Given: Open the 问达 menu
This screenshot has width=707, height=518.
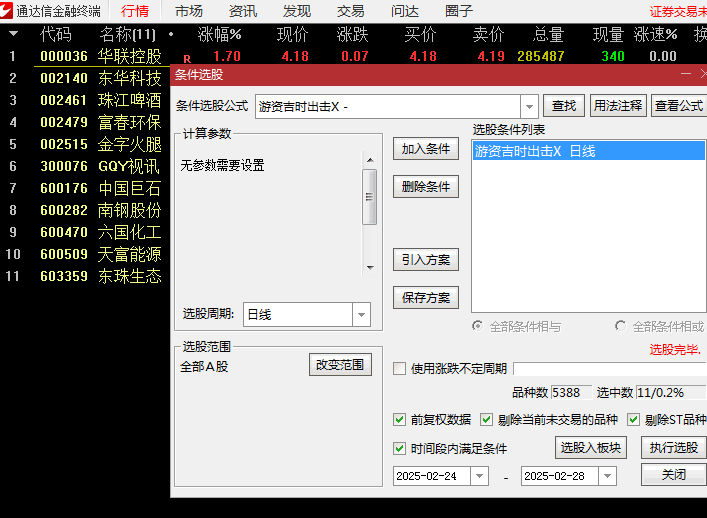Looking at the screenshot, I should [x=404, y=11].
